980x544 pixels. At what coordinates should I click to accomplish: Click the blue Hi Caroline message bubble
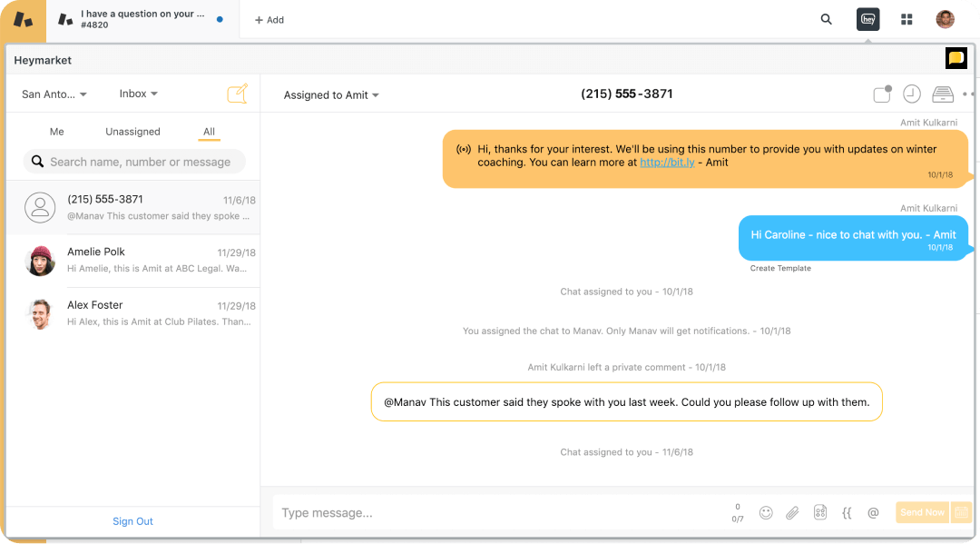tap(853, 238)
